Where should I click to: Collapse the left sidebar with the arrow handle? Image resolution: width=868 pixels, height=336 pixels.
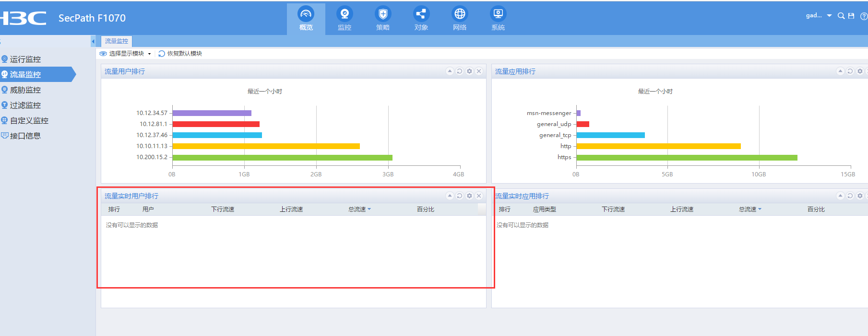click(x=93, y=42)
